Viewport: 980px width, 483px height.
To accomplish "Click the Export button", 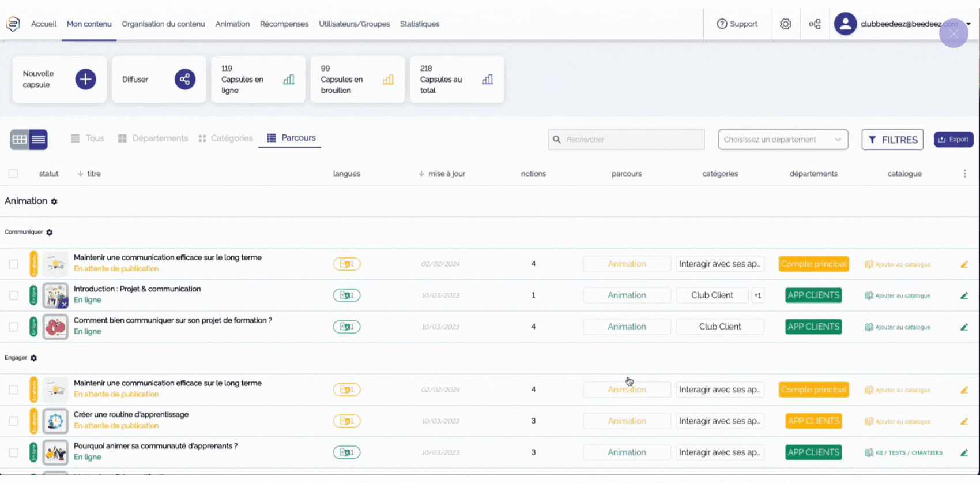I will coord(953,140).
